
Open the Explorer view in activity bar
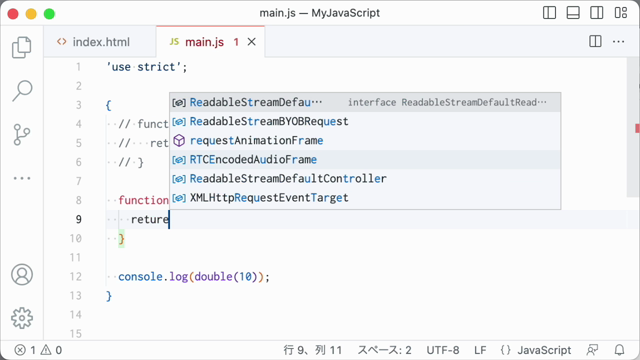[22, 47]
